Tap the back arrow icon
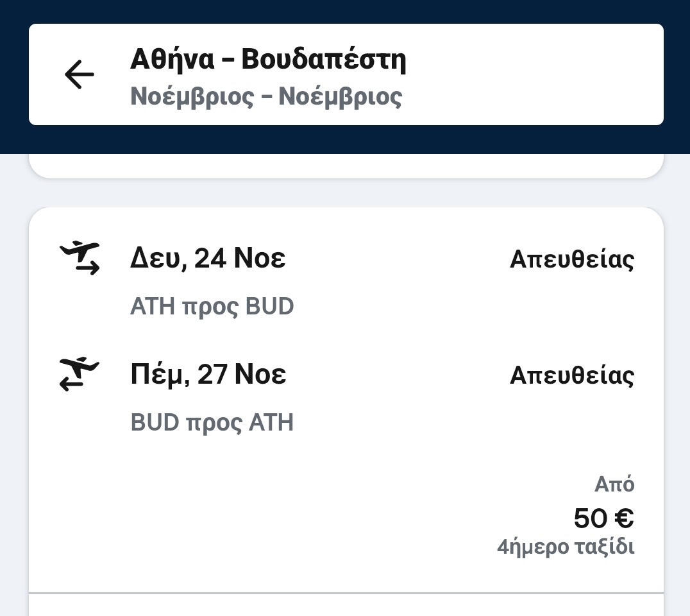690x616 pixels. coord(80,74)
